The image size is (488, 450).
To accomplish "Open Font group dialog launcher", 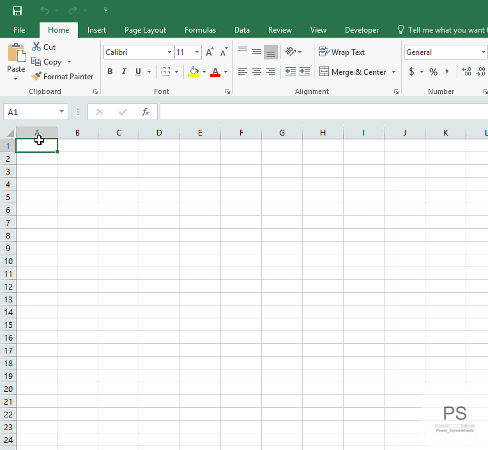I will (227, 92).
